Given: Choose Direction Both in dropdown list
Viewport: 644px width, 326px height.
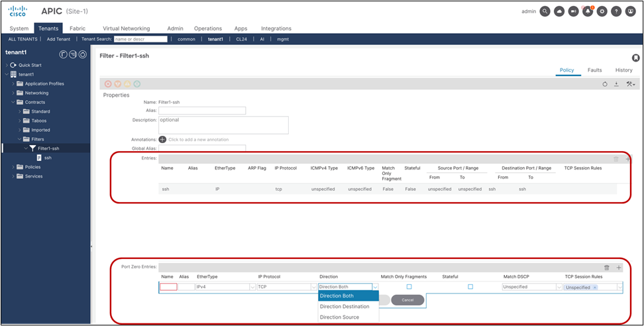Looking at the screenshot, I should [349, 296].
